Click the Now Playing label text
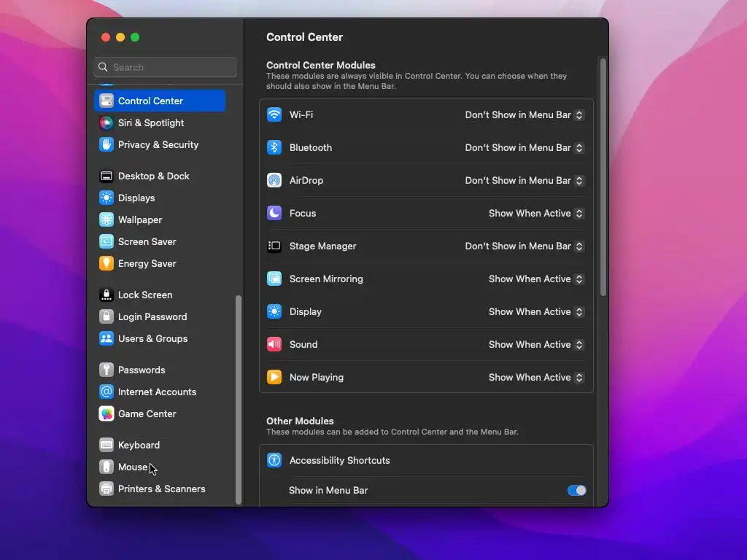This screenshot has width=747, height=560. [x=317, y=378]
